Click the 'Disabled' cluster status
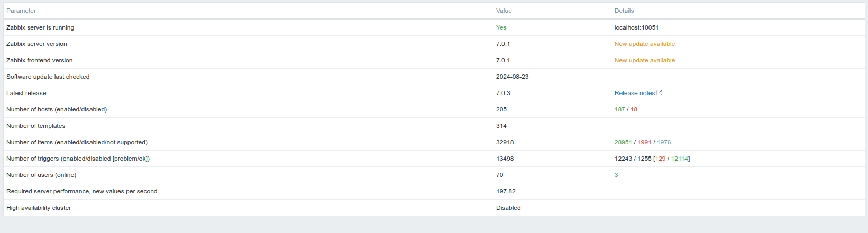Viewport: 868px width, 233px height. [x=508, y=208]
